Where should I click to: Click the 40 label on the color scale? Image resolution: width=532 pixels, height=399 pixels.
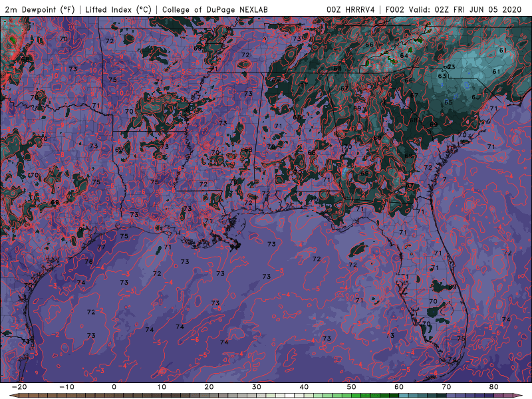[x=304, y=387]
